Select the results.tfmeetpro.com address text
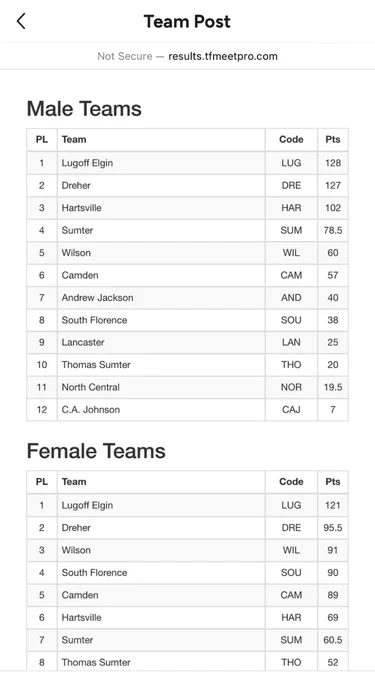This screenshot has width=375, height=680. tap(223, 56)
